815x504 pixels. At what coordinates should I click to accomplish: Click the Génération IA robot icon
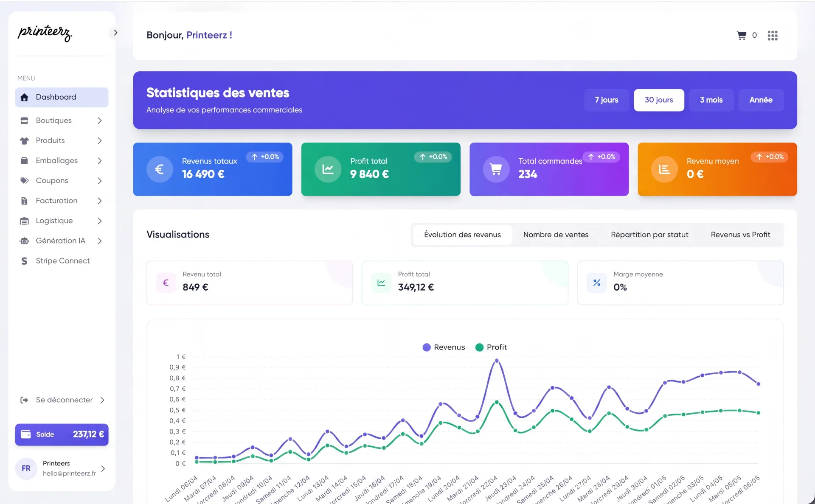(x=25, y=241)
